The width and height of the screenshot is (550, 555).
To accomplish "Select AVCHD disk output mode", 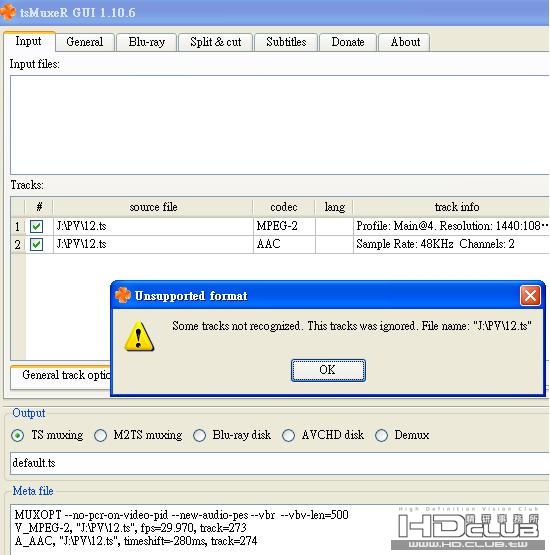I will tap(288, 435).
